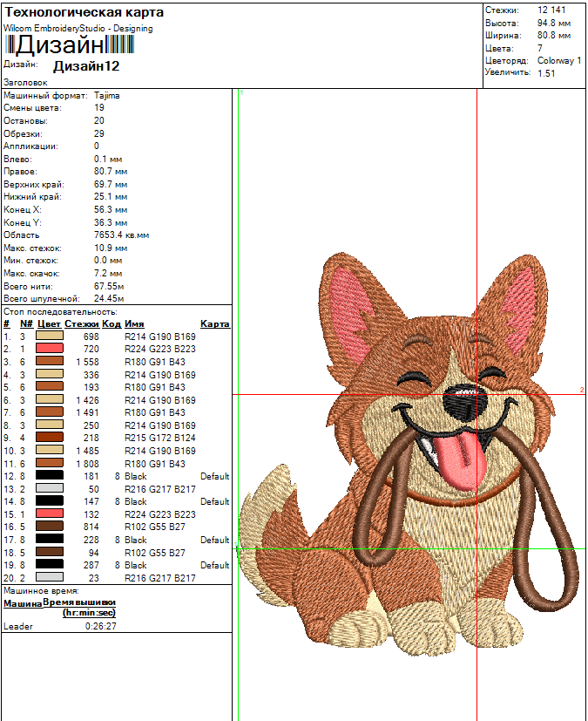588x721 pixels.
Task: Select Black name in stop row 17
Action: [x=136, y=540]
